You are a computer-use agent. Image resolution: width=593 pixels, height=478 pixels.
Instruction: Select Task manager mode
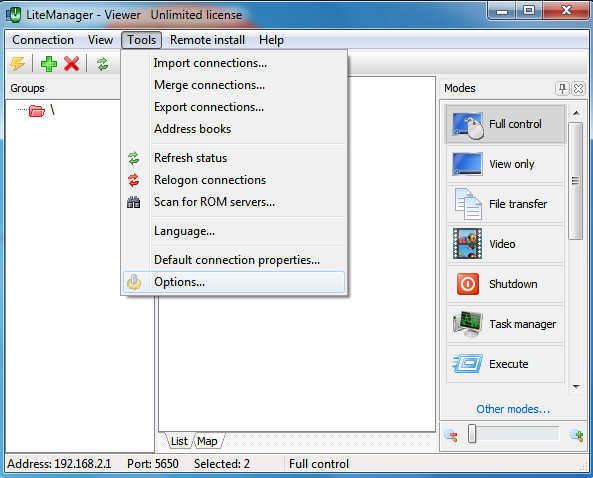505,324
